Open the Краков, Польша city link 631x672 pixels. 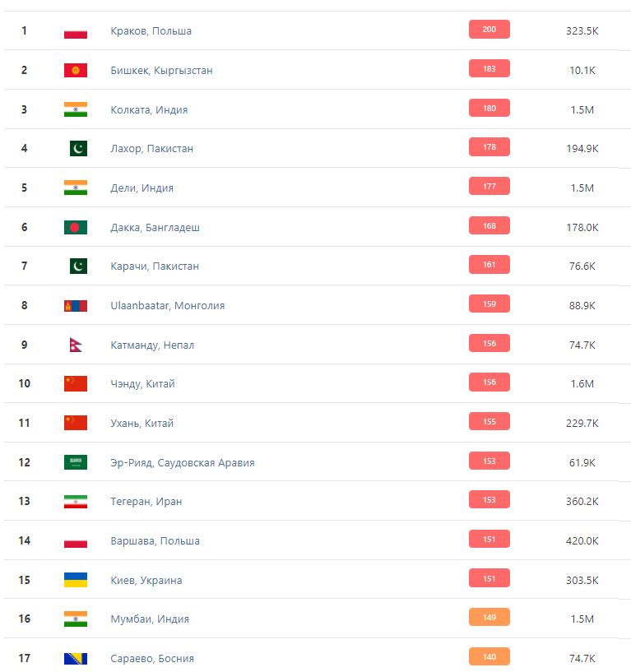click(151, 31)
